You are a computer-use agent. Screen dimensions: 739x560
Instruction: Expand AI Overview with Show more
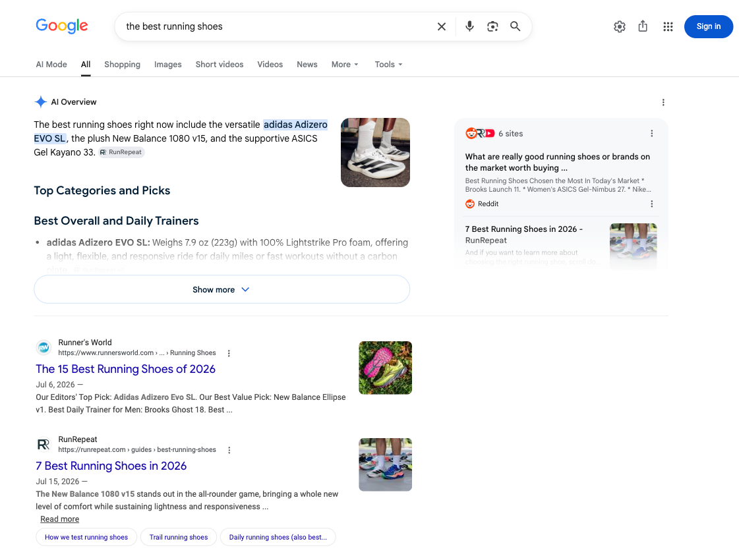(222, 289)
